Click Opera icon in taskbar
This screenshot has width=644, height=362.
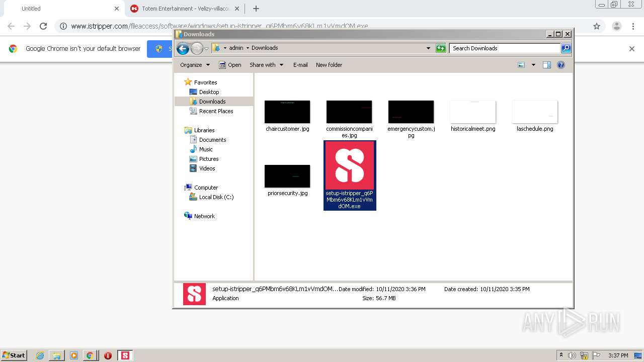tap(108, 355)
